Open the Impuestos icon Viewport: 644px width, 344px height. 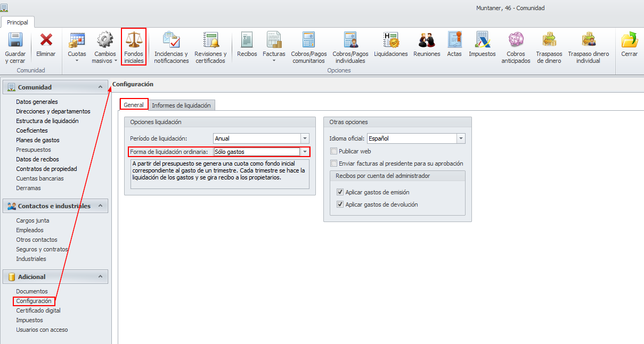click(x=482, y=40)
